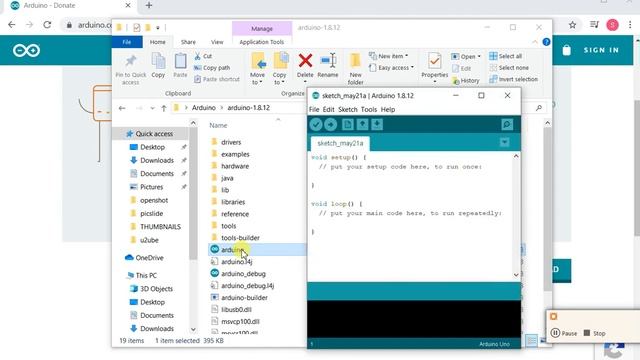640x360 pixels.
Task: Select the hardware folder in file list
Action: tap(235, 166)
